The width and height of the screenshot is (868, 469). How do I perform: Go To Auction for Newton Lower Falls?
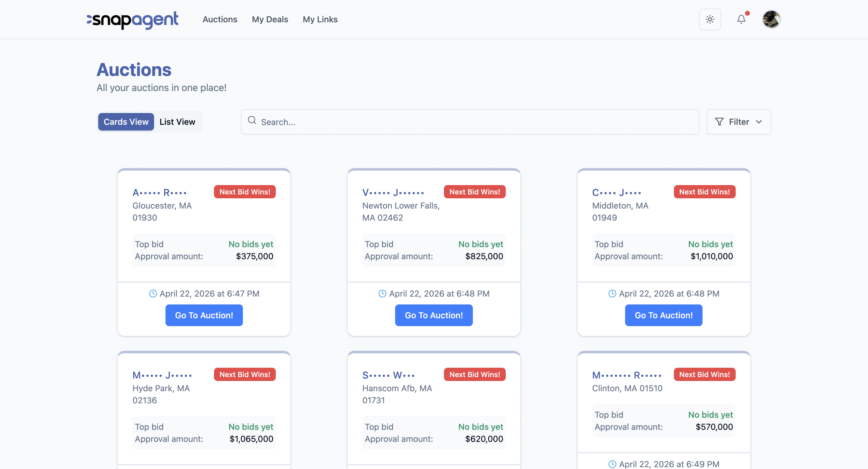click(x=434, y=315)
